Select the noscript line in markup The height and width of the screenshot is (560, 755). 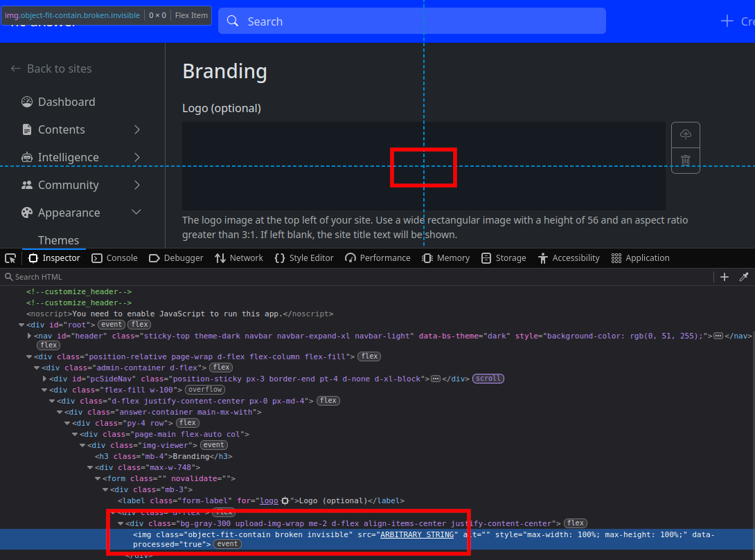tap(179, 314)
